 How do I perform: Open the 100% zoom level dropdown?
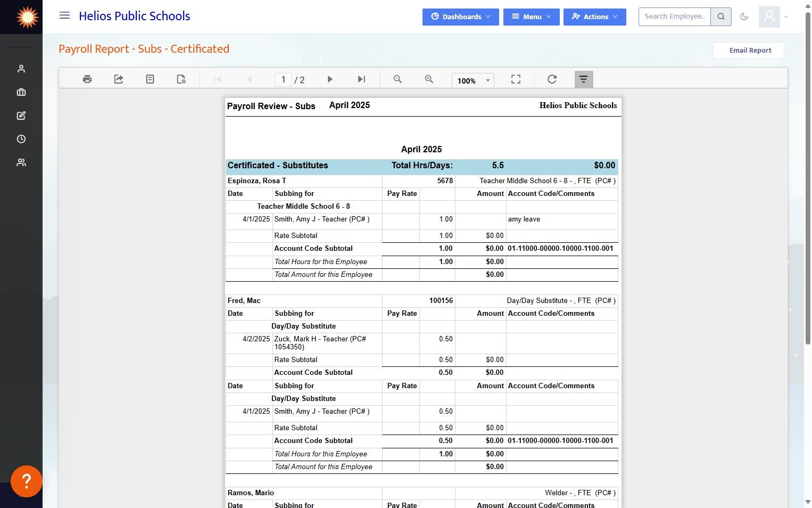(x=473, y=80)
